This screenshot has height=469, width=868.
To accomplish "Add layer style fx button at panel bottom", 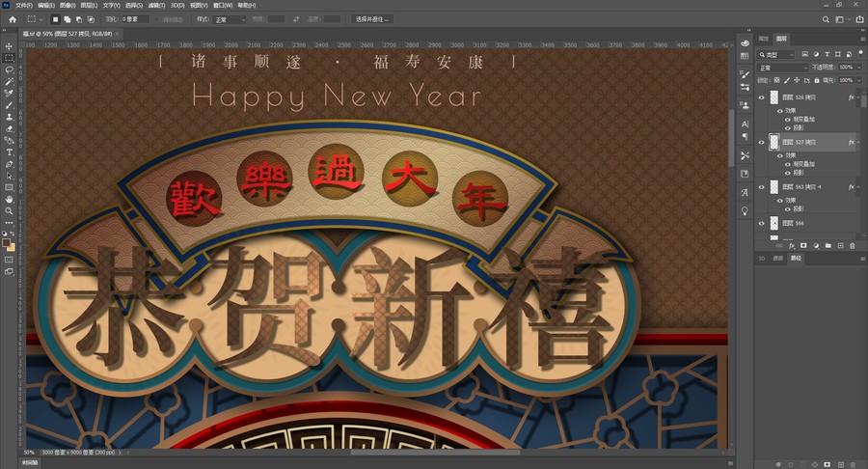I will (x=792, y=246).
